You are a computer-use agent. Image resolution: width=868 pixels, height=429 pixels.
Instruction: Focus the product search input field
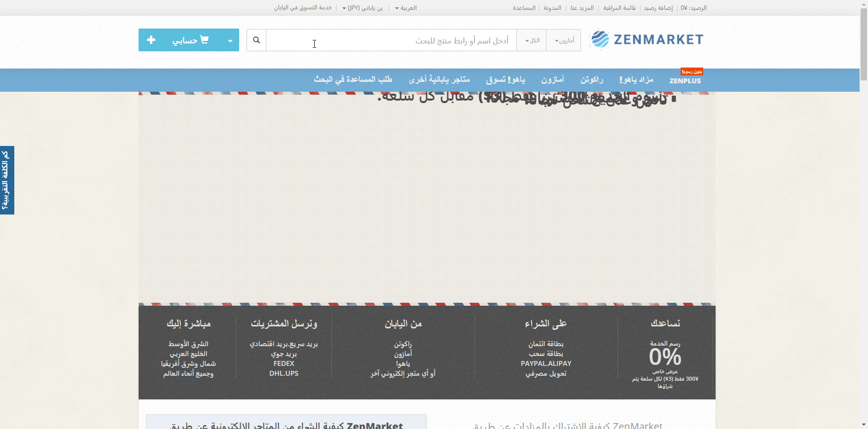click(392, 40)
